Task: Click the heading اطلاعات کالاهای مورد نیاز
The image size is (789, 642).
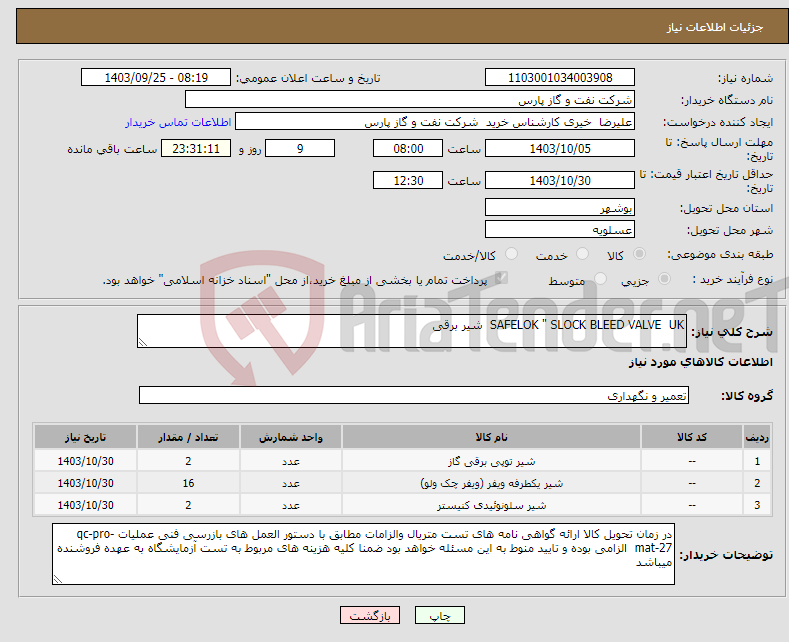Action: tap(700, 362)
